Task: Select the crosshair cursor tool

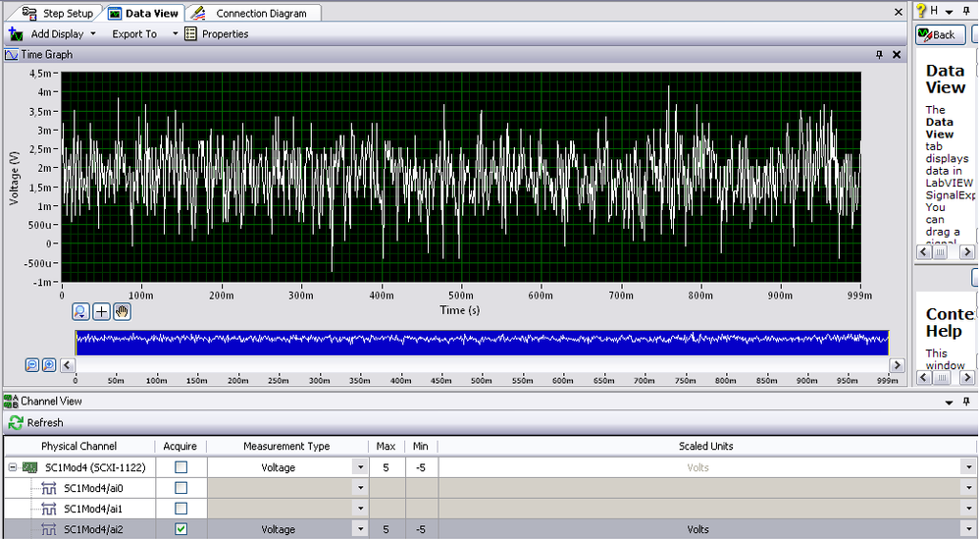Action: [x=102, y=311]
